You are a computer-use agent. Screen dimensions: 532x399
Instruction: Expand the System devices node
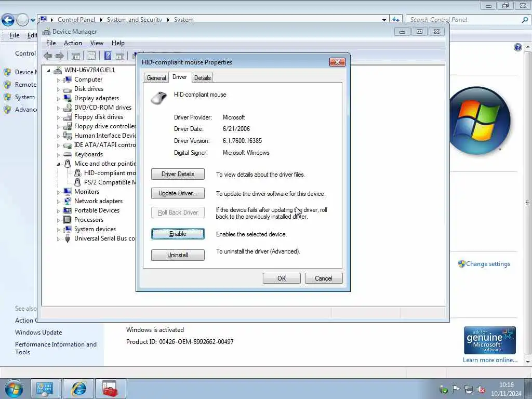[58, 230]
